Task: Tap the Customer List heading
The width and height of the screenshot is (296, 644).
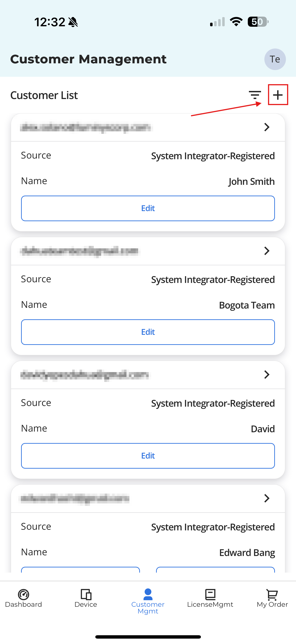Action: pos(44,95)
